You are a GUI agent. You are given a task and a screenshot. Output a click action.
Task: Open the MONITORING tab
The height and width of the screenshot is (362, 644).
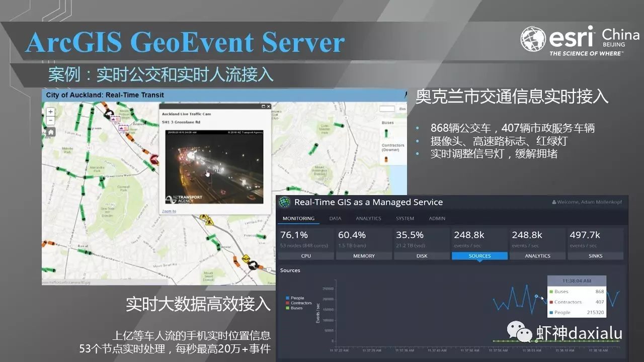298,218
